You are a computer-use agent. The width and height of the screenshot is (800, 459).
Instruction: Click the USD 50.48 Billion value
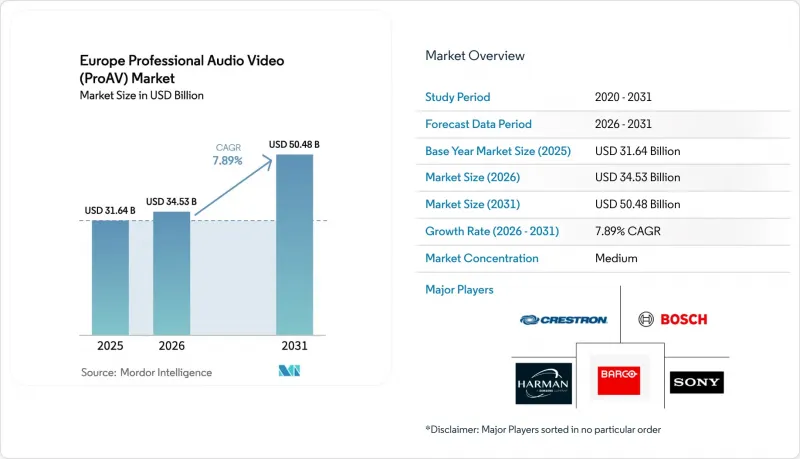point(637,204)
